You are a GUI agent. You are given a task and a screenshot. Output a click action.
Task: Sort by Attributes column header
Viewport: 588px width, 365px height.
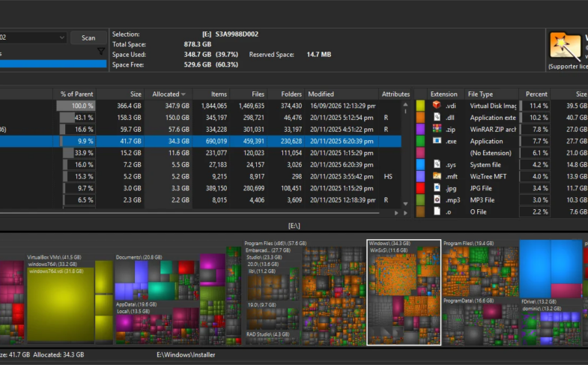pos(395,94)
